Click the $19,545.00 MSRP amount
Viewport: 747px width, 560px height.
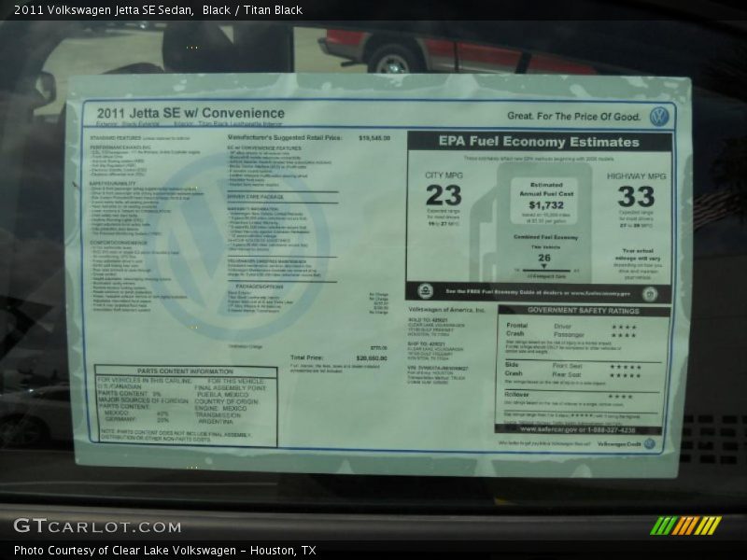(374, 138)
